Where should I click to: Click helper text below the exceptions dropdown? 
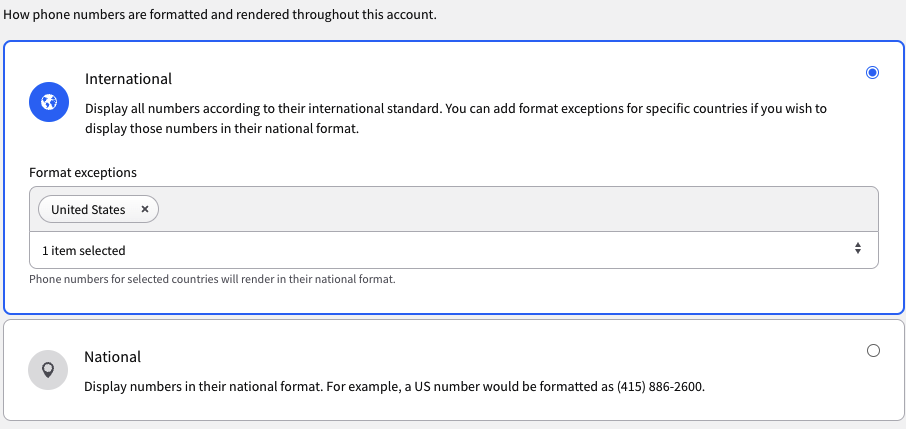click(212, 279)
